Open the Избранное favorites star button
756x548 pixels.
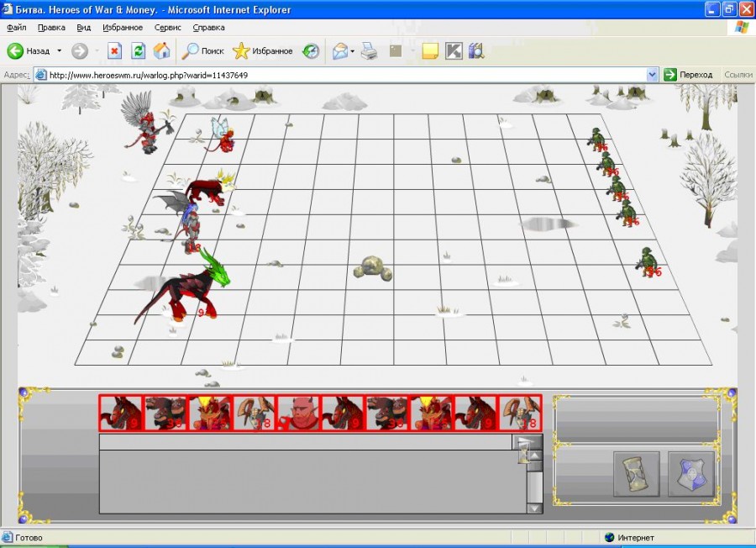[262, 50]
